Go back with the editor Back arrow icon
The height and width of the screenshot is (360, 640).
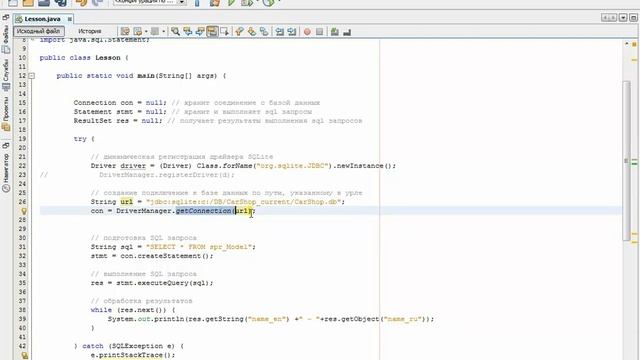[x=138, y=31]
